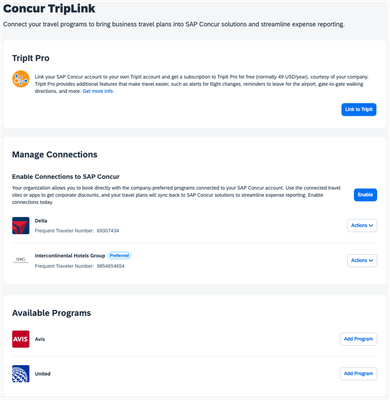The width and height of the screenshot is (390, 400).
Task: Click the Delta frequent traveler number
Action: click(108, 231)
